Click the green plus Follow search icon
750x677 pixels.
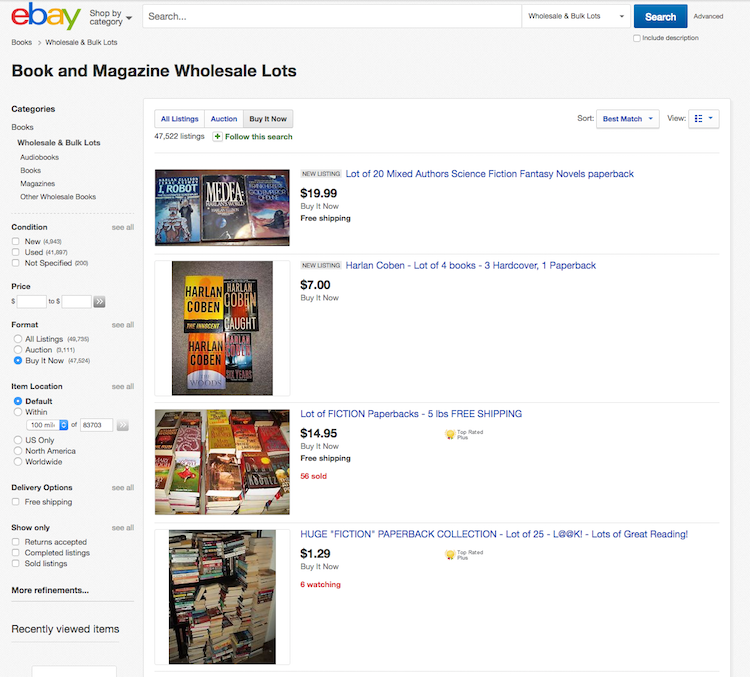217,137
